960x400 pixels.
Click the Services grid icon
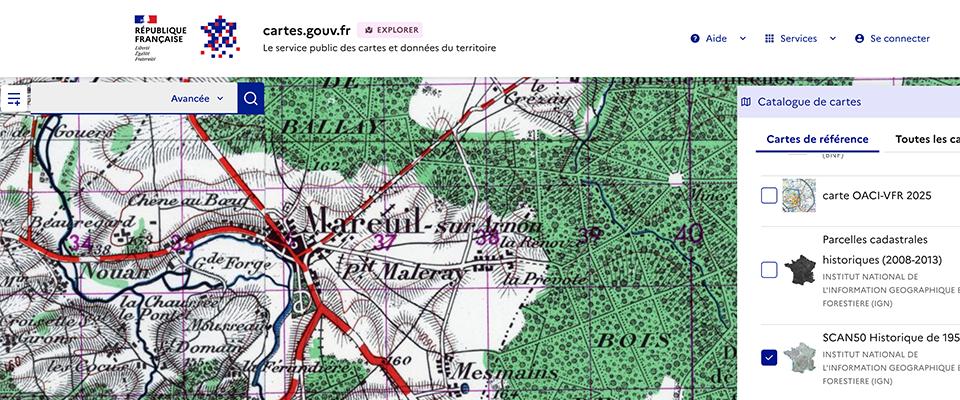(769, 39)
